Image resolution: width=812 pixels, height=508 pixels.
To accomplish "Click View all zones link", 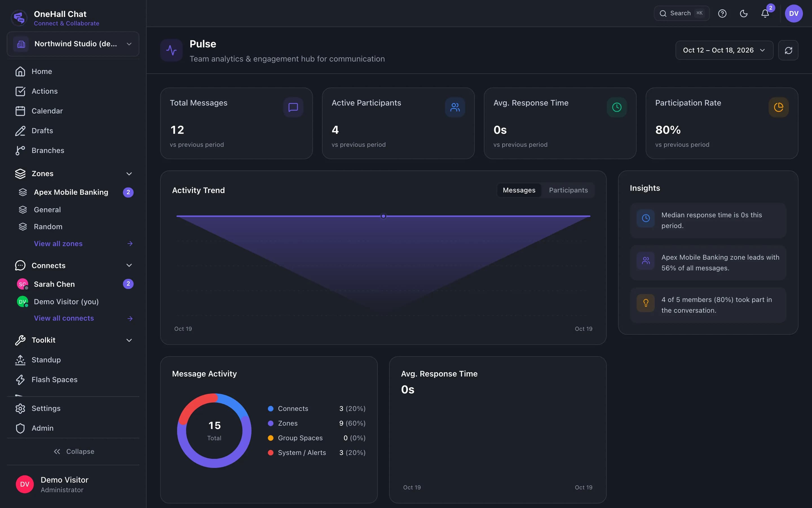I will (x=83, y=244).
